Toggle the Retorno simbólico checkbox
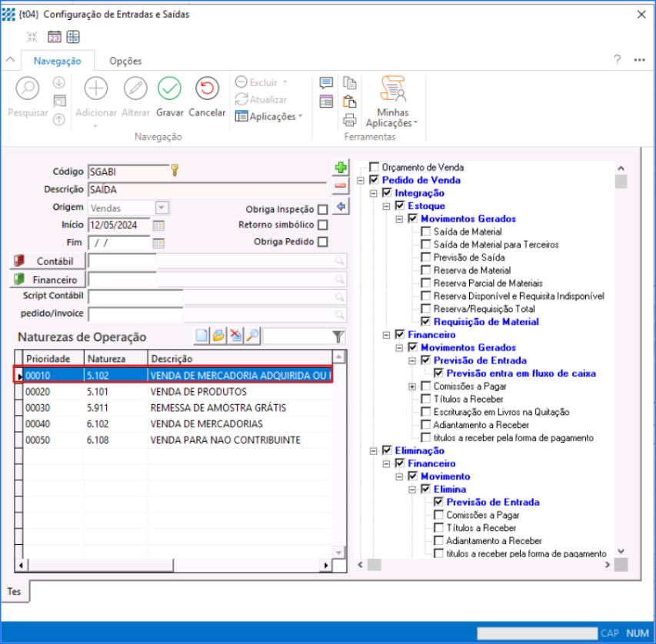The width and height of the screenshot is (656, 644). tap(322, 225)
